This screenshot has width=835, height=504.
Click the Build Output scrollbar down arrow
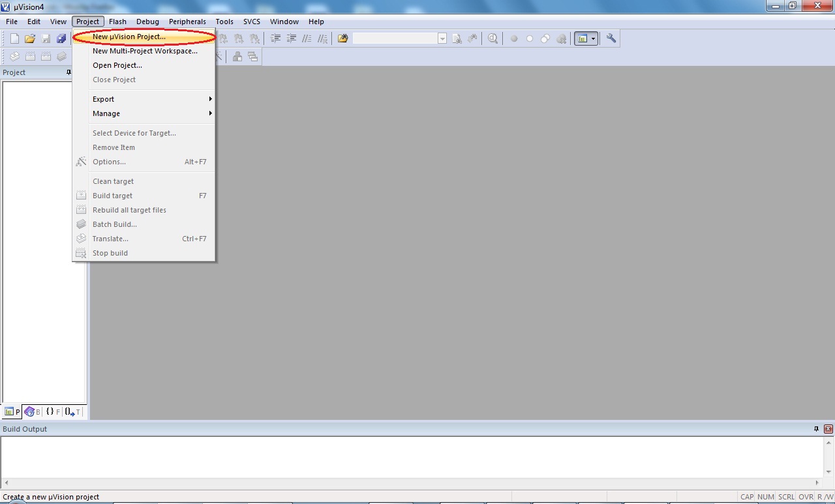[829, 472]
